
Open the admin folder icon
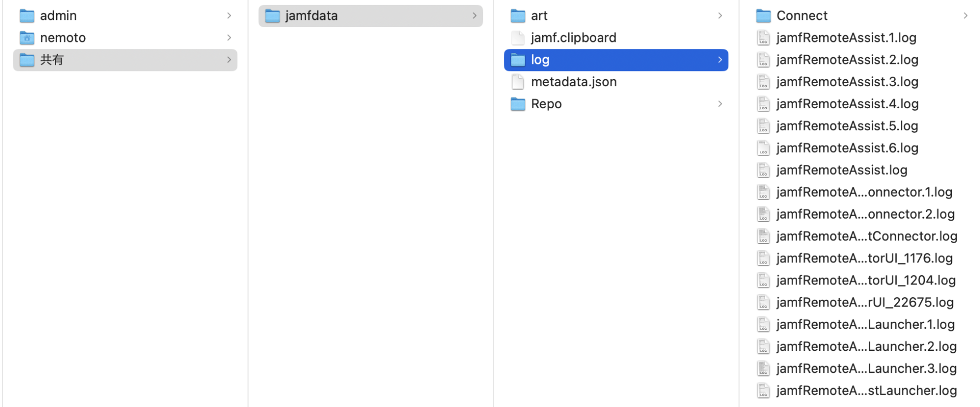tap(27, 15)
